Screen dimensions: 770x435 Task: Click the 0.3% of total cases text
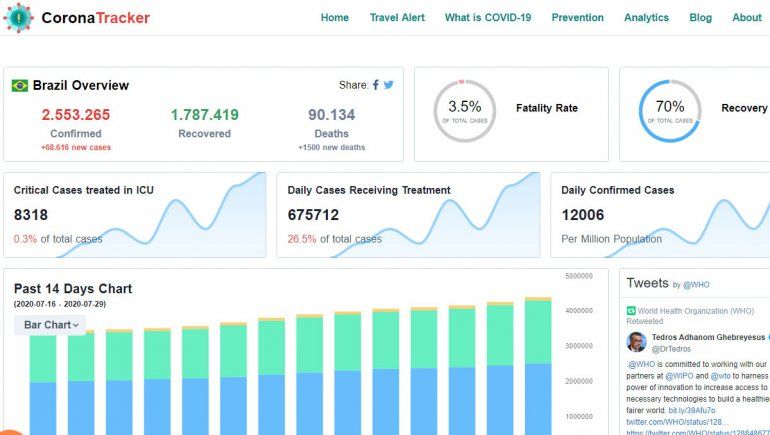pyautogui.click(x=58, y=239)
